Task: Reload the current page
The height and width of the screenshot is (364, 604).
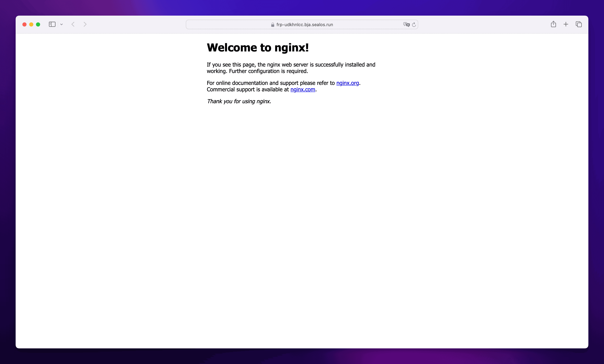Action: tap(414, 24)
